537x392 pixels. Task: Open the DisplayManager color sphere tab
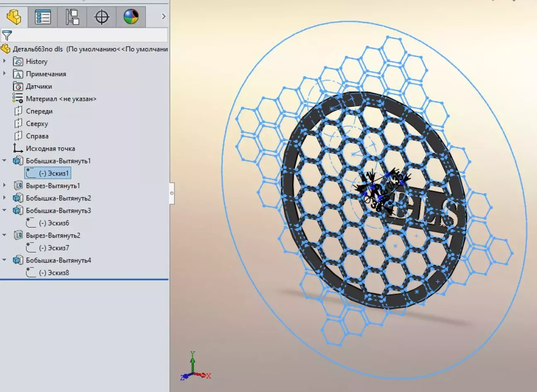point(131,17)
